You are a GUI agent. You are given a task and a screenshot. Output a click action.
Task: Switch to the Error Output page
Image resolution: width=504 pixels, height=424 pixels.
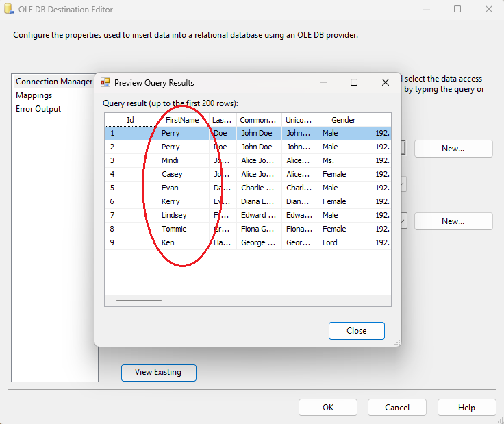pos(38,109)
